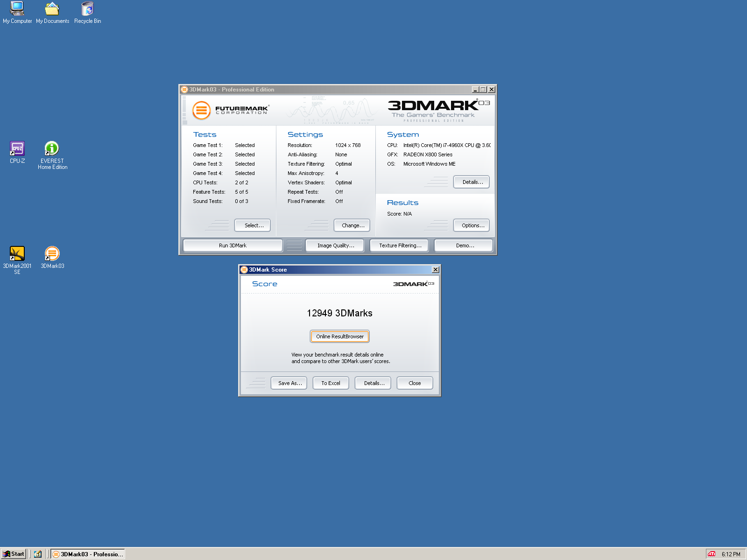Click Select... under Tests
The image size is (747, 560).
click(253, 225)
